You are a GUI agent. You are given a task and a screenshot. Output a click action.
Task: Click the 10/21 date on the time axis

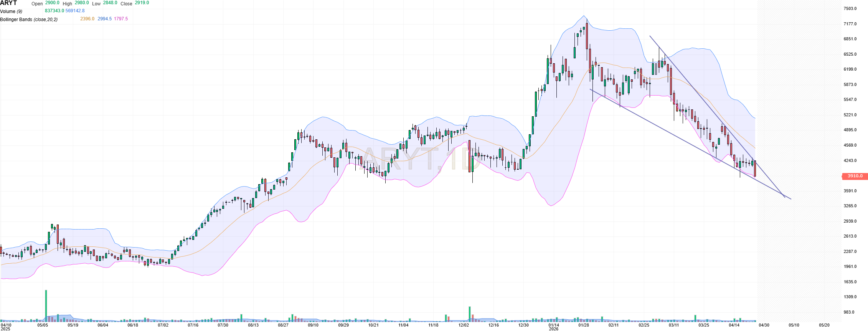tap(373, 325)
